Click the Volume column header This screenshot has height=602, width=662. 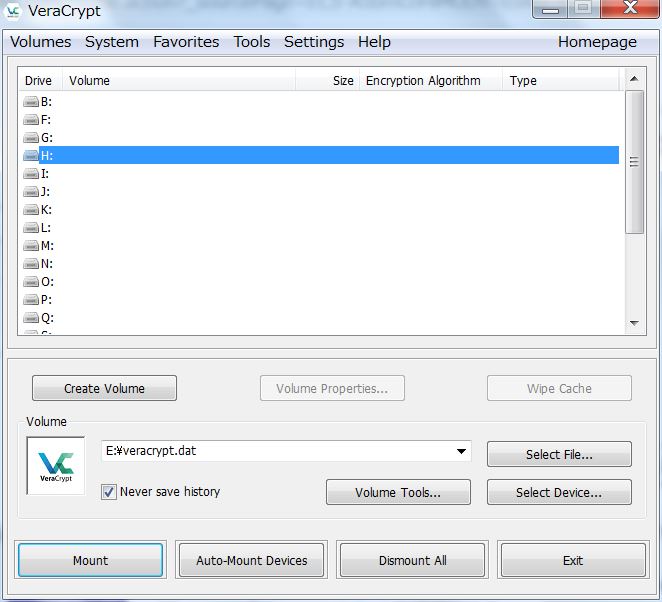179,81
